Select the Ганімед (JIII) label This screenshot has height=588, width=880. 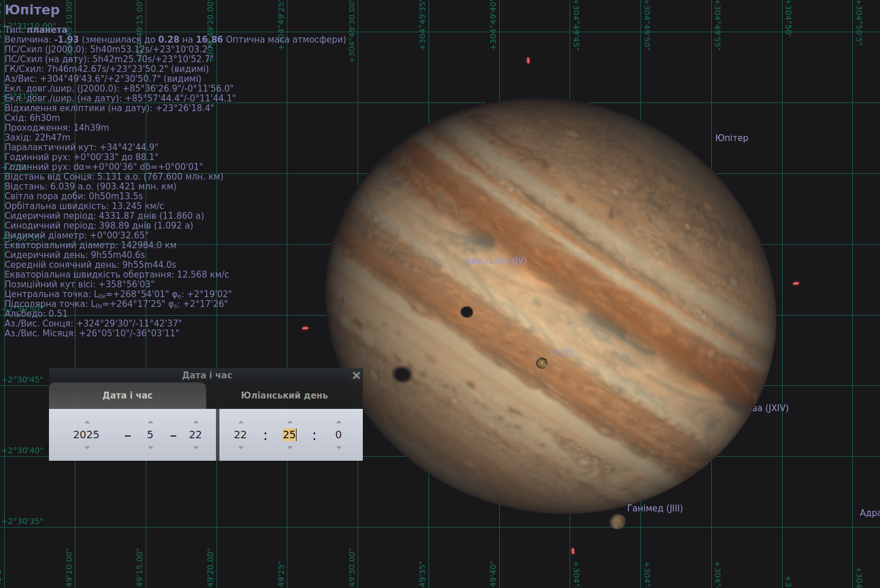click(x=655, y=508)
